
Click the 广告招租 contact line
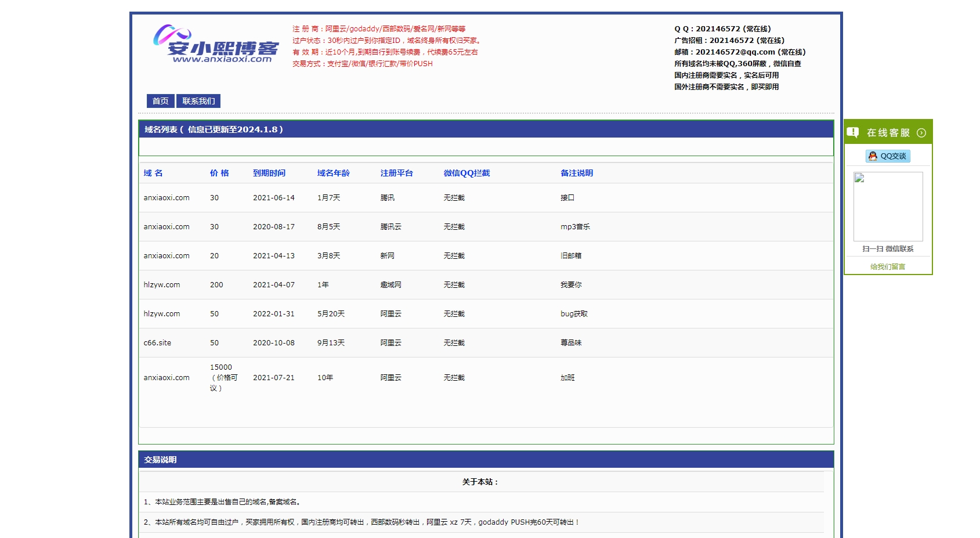coord(729,41)
